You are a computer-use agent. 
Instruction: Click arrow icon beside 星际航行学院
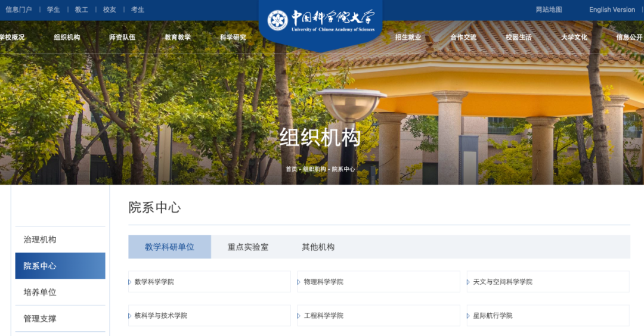pos(469,316)
